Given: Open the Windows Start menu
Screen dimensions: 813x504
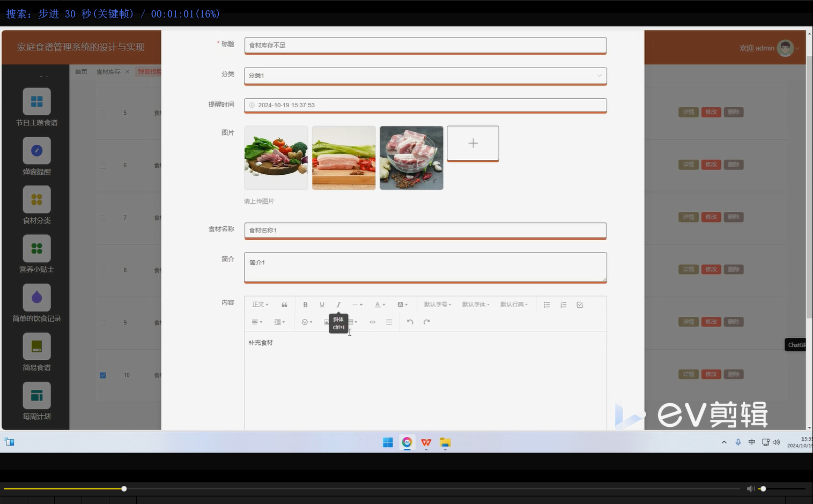Looking at the screenshot, I should (388, 442).
